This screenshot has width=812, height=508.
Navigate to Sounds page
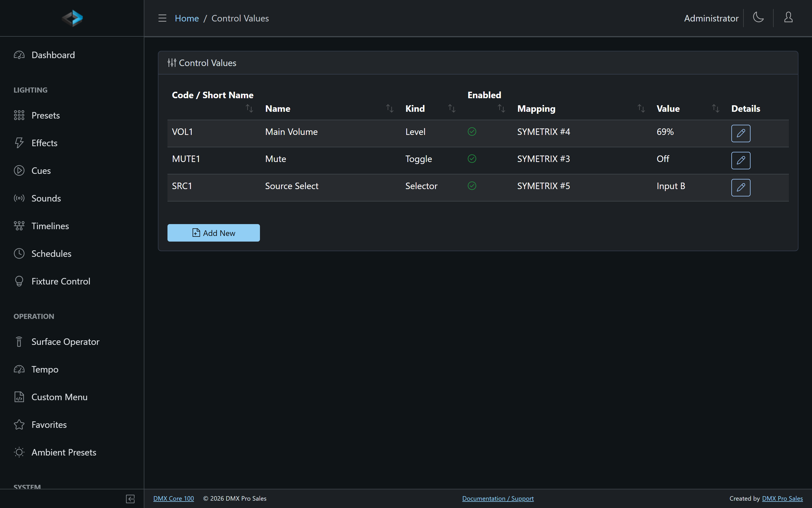click(x=46, y=198)
